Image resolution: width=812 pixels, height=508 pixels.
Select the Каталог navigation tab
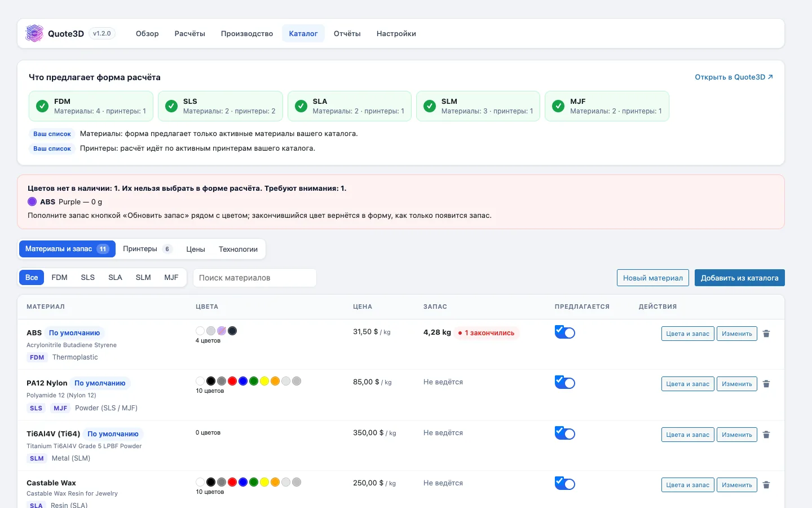(x=303, y=33)
